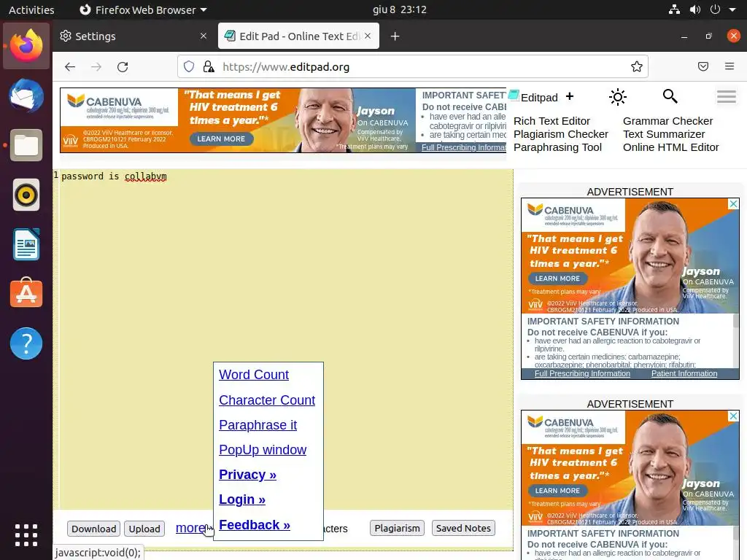Open Feedback » menu entry
Screen dimensions: 747x560
pyautogui.click(x=255, y=525)
